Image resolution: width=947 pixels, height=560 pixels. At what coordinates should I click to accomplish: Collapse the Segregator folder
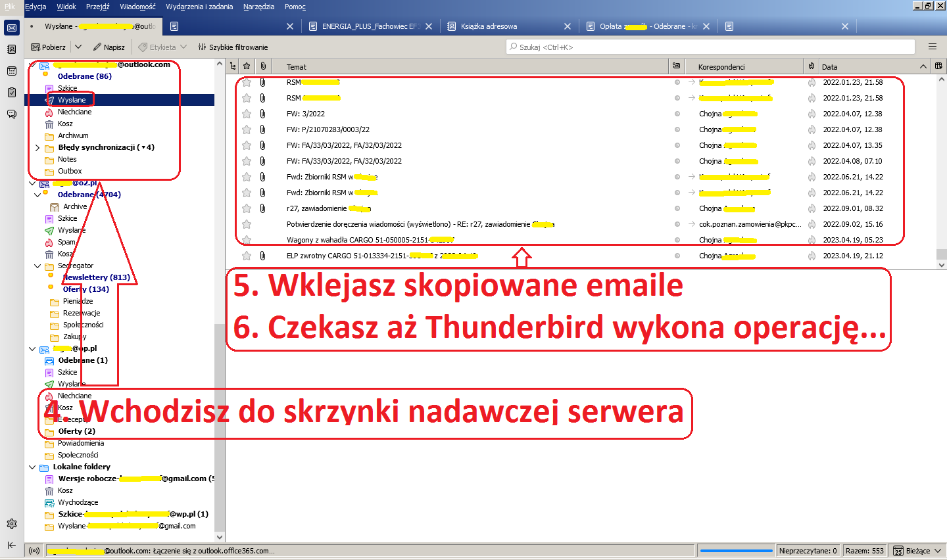click(37, 266)
